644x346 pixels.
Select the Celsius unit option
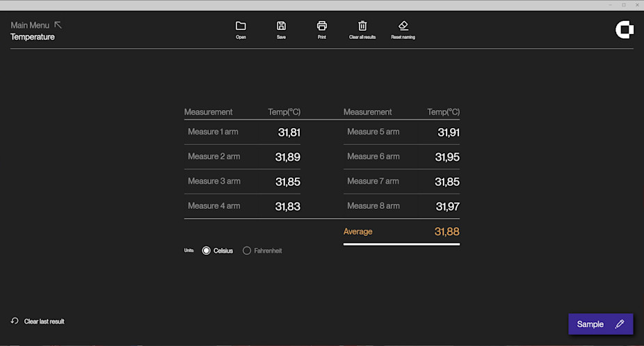(207, 251)
